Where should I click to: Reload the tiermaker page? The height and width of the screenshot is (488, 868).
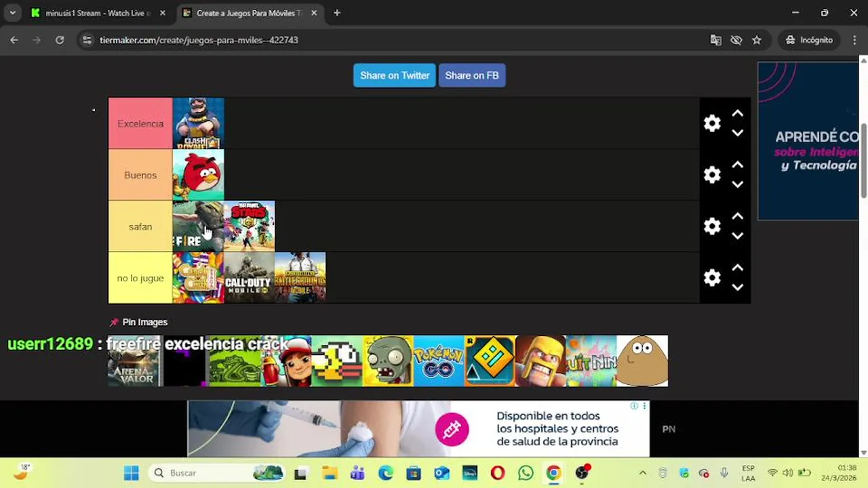(60, 40)
